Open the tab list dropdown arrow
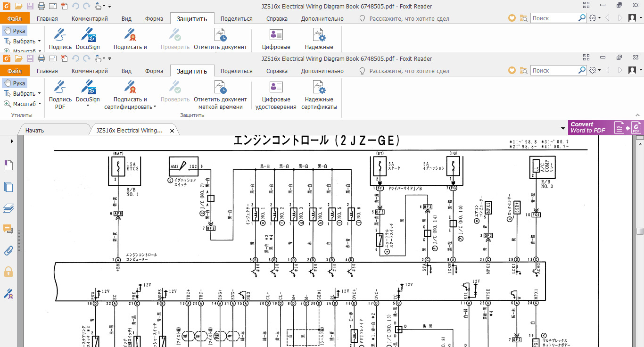Viewport: 644px width, 347px height. click(563, 128)
